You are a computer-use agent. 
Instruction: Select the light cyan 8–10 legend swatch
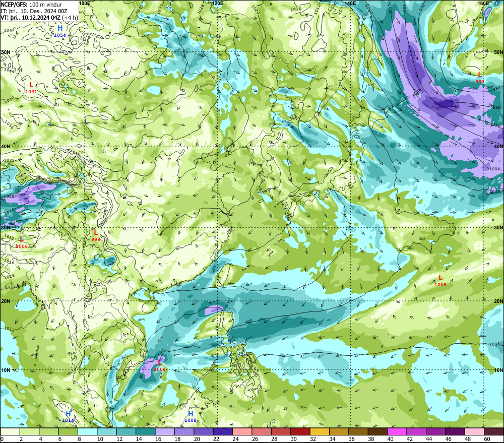[87, 431]
